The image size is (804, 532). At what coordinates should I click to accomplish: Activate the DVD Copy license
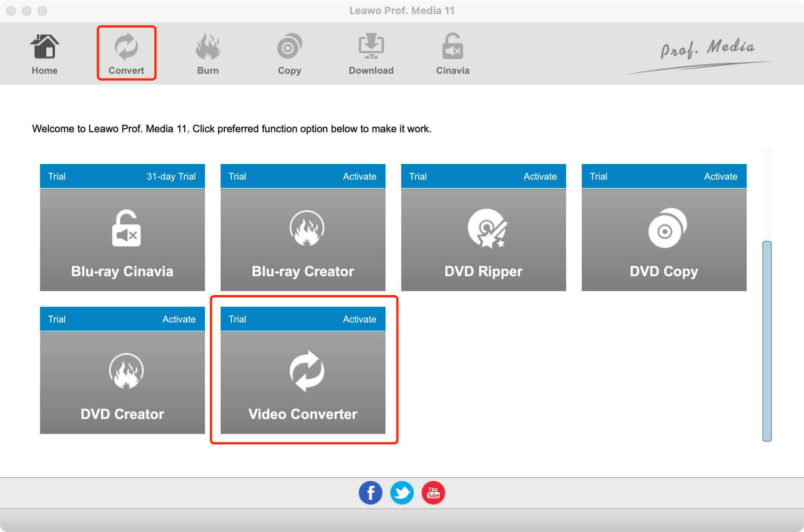[720, 176]
